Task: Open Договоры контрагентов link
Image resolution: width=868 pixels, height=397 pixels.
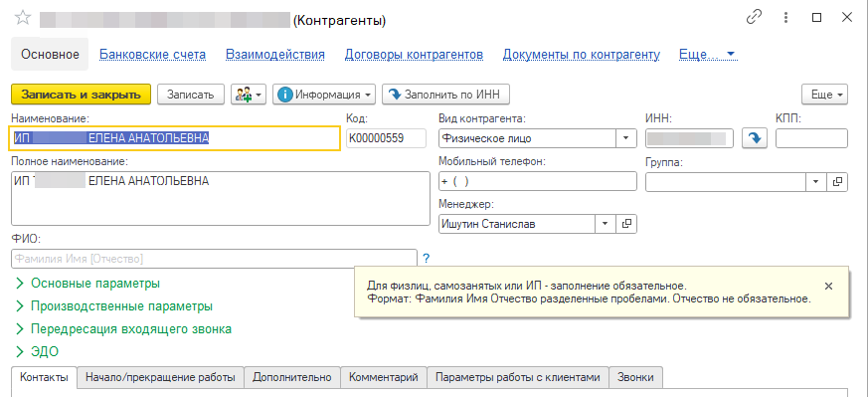Action: pyautogui.click(x=414, y=55)
